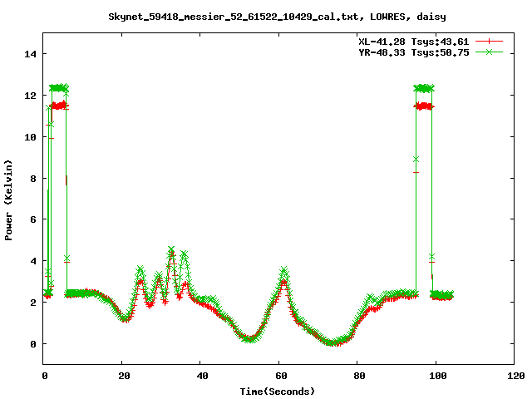
Task: Click y-axis tick label 6
Action: click(33, 219)
